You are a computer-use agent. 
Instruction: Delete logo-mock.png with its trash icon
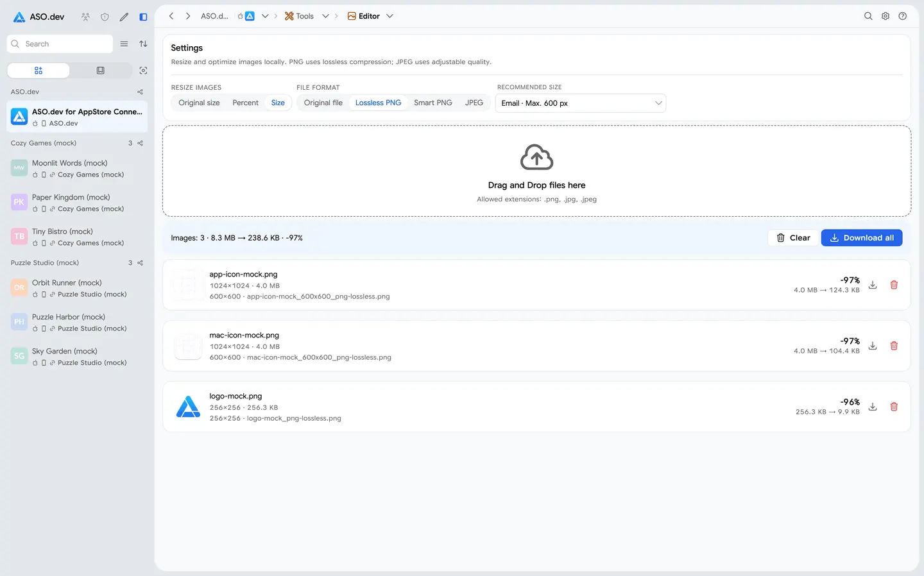(x=894, y=407)
